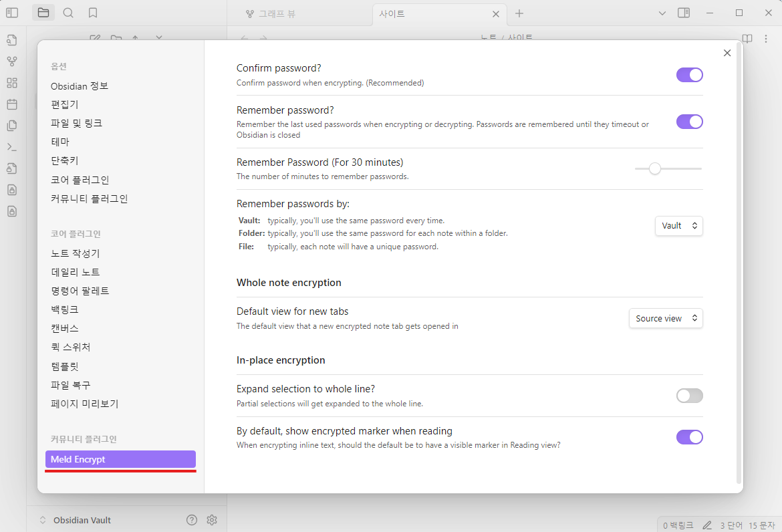Open more options vertical dots

coord(766,38)
